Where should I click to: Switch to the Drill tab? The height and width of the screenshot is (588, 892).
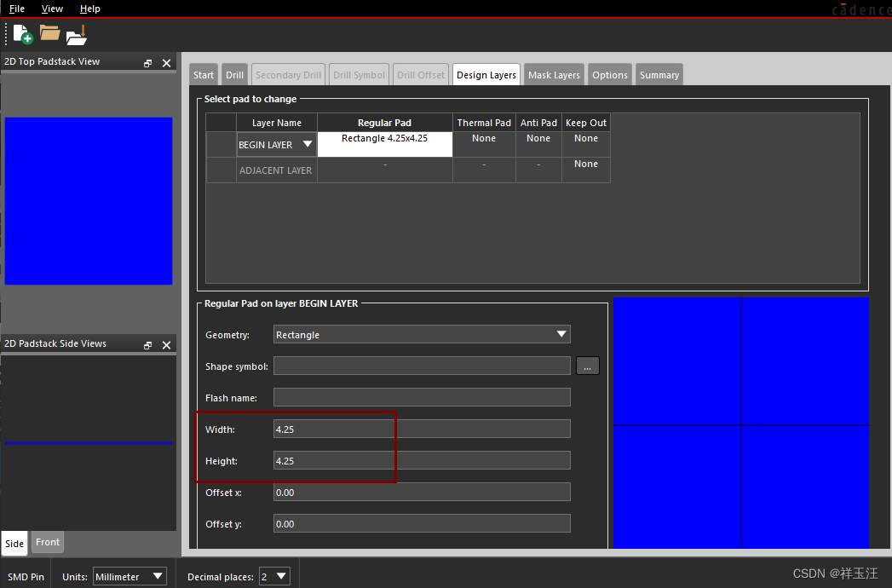tap(234, 75)
